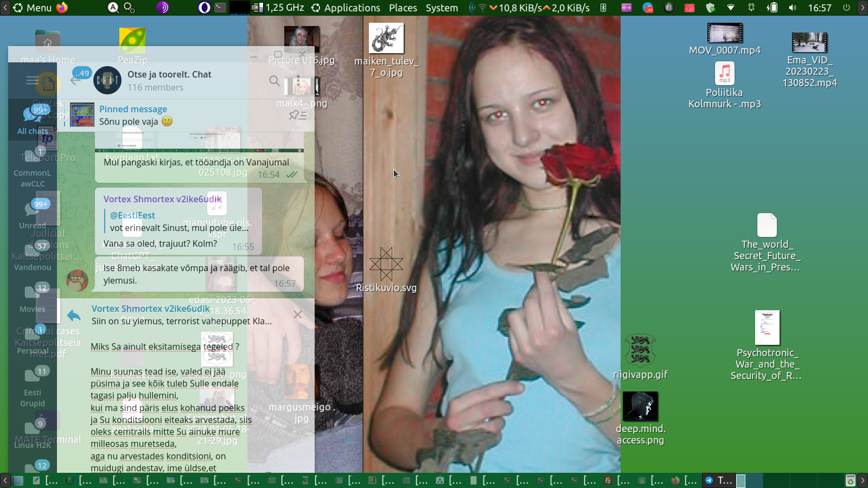Open the Places menu
868x488 pixels.
[x=403, y=8]
